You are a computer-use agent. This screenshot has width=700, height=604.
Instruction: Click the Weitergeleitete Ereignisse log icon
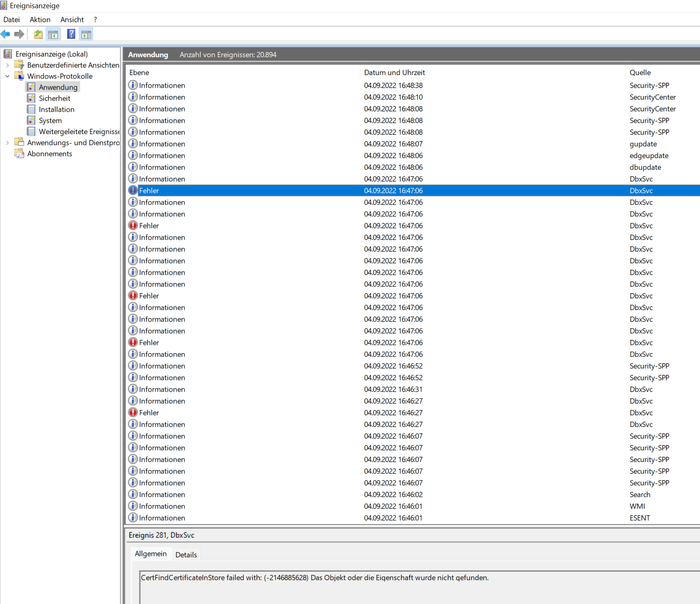coord(31,131)
